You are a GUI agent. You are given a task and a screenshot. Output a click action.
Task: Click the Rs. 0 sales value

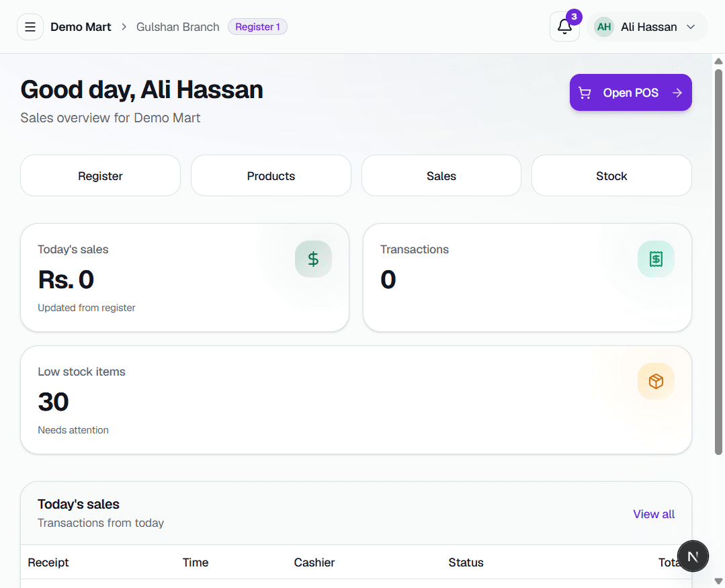[x=66, y=280]
